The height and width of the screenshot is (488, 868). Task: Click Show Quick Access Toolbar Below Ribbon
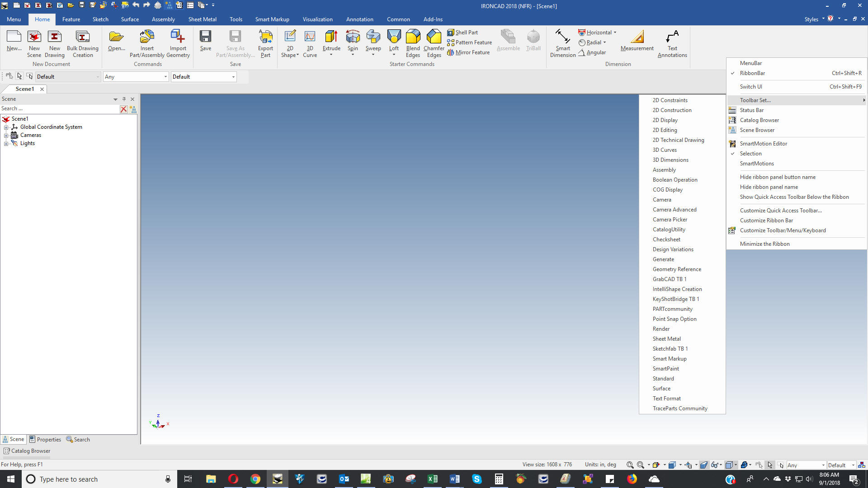pos(797,197)
